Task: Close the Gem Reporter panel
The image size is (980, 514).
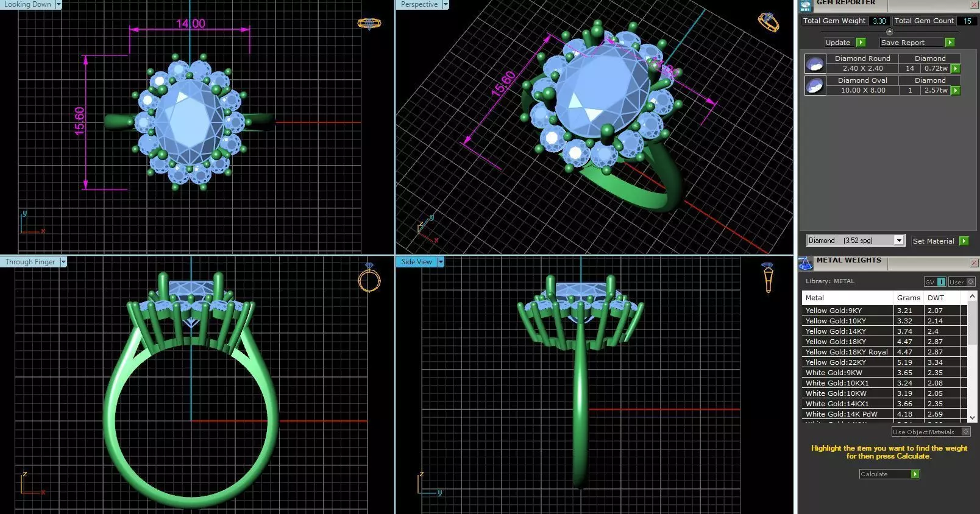Action: 974,5
